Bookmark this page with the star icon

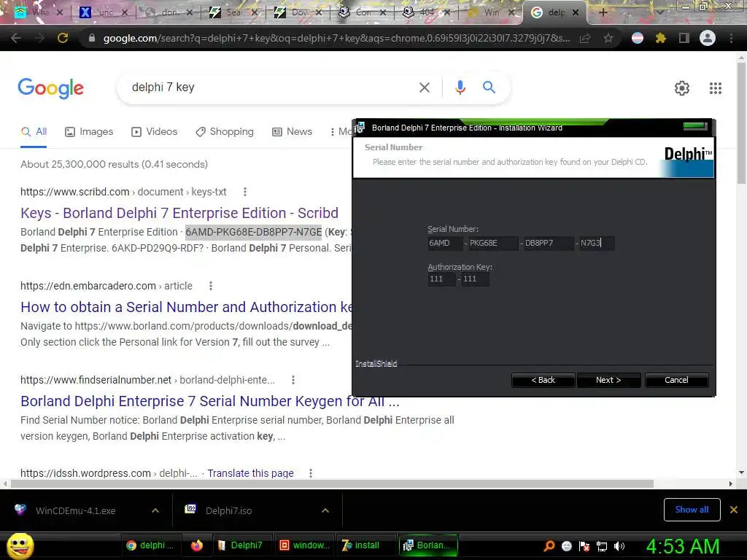pos(608,38)
